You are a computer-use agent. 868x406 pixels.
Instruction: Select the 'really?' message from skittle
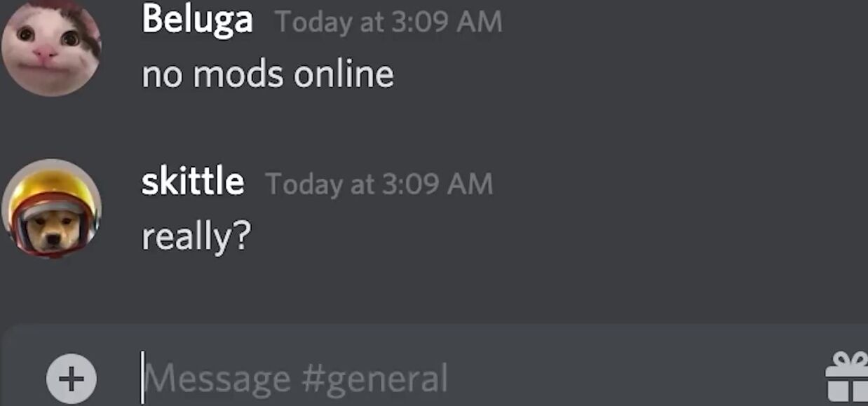196,237
